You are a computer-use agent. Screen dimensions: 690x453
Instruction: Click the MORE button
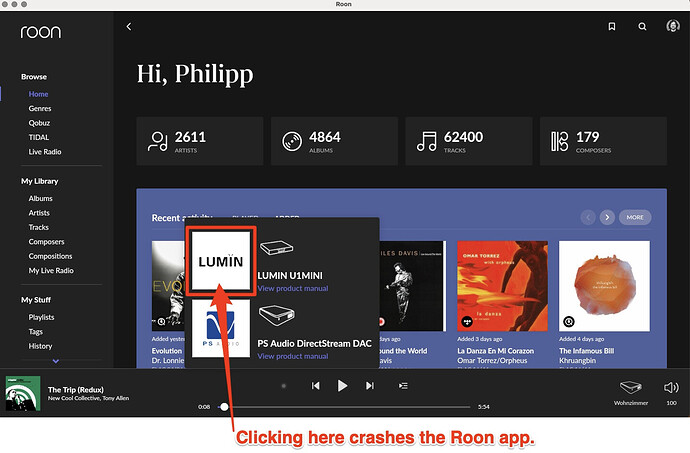click(635, 217)
